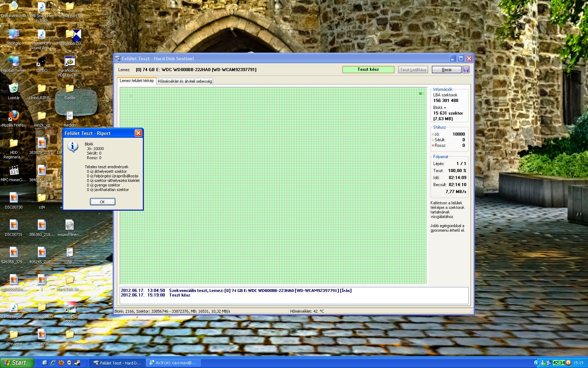The height and width of the screenshot is (368, 588).
Task: Open the 21-three_dri MP3 file
Action: coord(14,311)
